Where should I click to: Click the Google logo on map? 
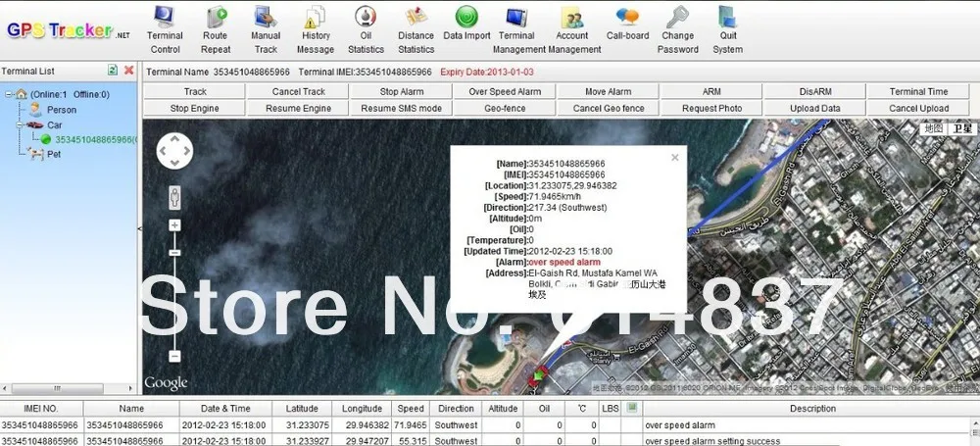click(166, 383)
